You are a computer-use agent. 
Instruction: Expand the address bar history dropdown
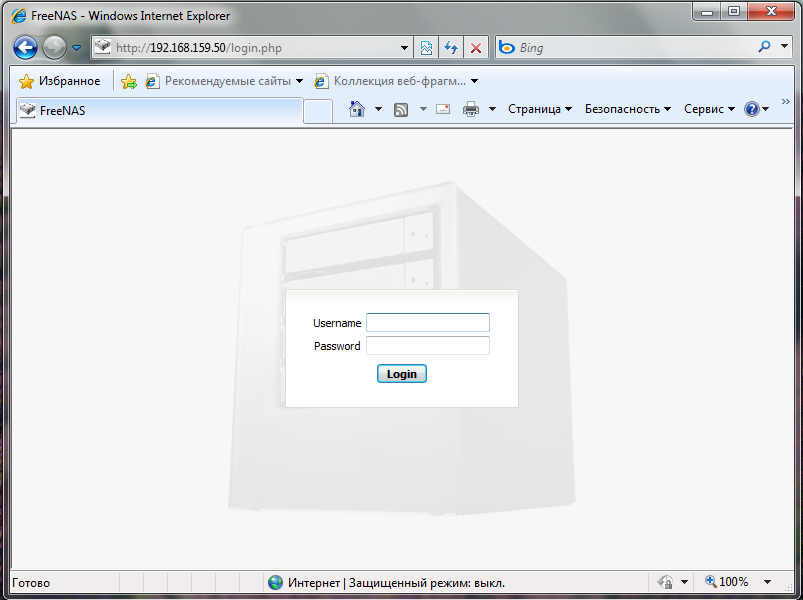pyautogui.click(x=404, y=48)
